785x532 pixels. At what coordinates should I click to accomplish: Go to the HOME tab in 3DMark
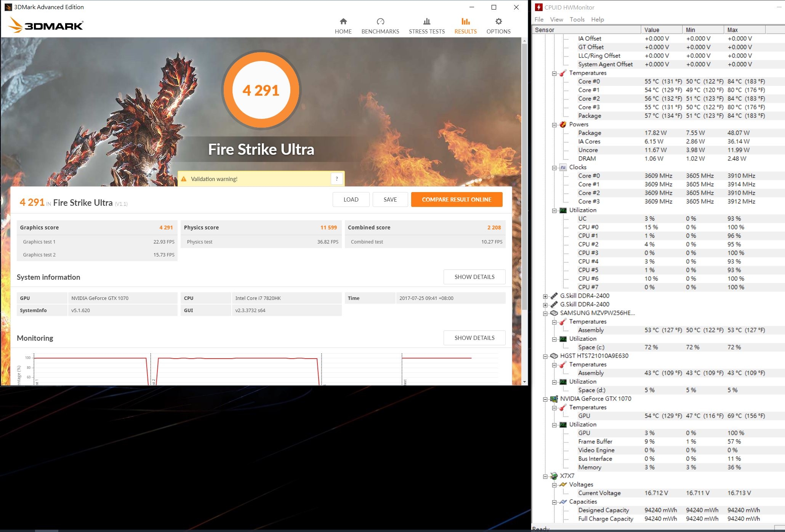343,26
